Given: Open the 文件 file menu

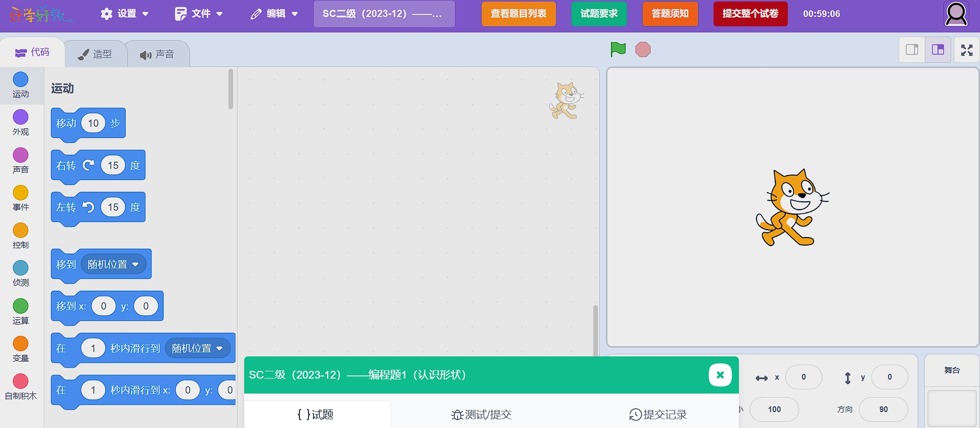Looking at the screenshot, I should (x=199, y=14).
